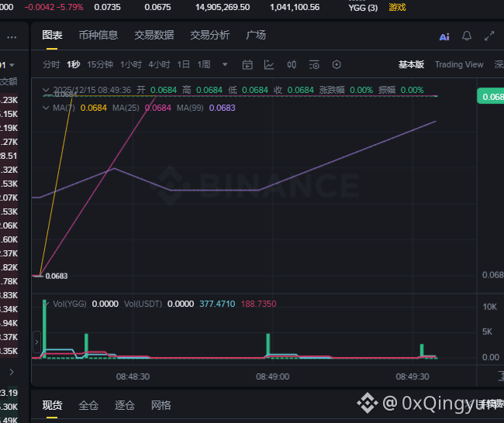Click the 08:49:00 time axis label
504x423 pixels.
tap(273, 377)
